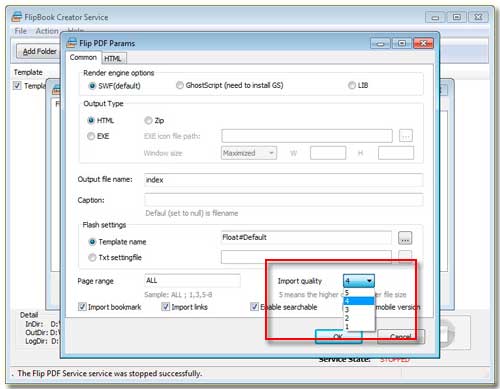Open the Window size Maximized dropdown
This screenshot has height=389, width=500.
249,153
